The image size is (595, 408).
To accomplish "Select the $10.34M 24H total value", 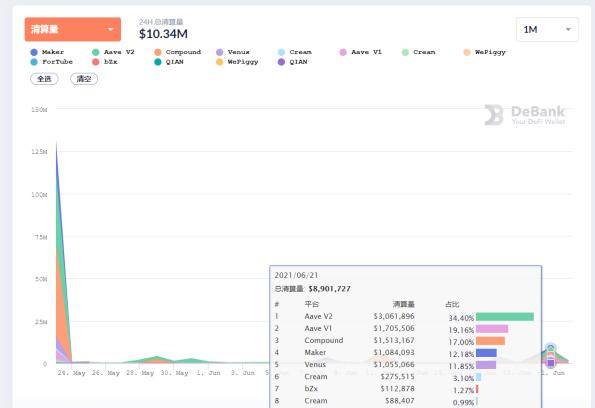I will point(163,34).
